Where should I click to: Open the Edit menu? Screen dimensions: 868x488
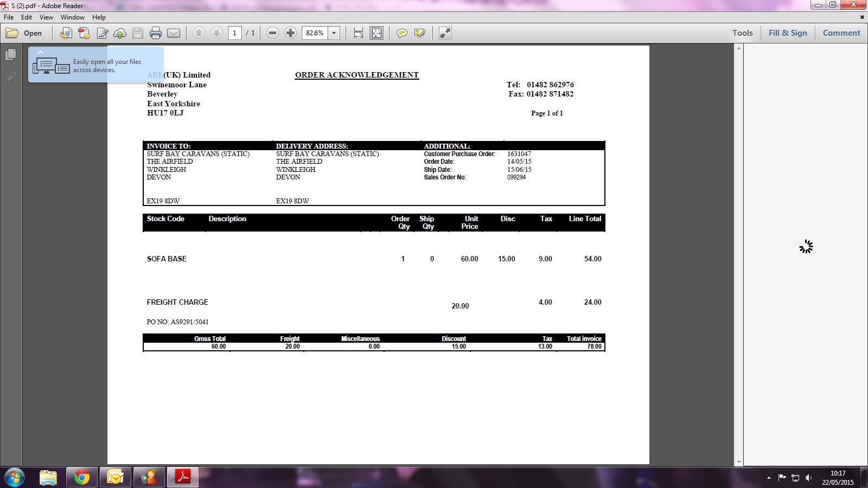pos(27,17)
